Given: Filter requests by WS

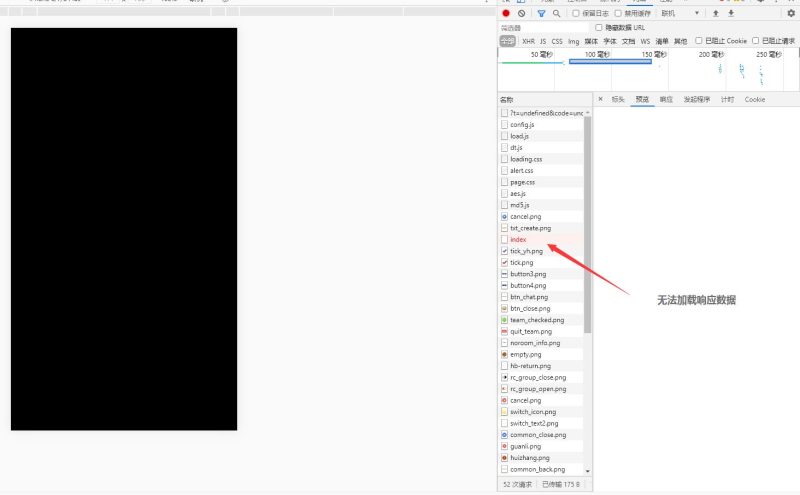Looking at the screenshot, I should 645,41.
